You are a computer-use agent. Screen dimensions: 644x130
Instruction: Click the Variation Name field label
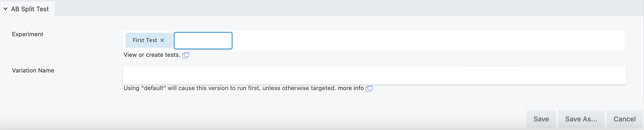pyautogui.click(x=33, y=71)
